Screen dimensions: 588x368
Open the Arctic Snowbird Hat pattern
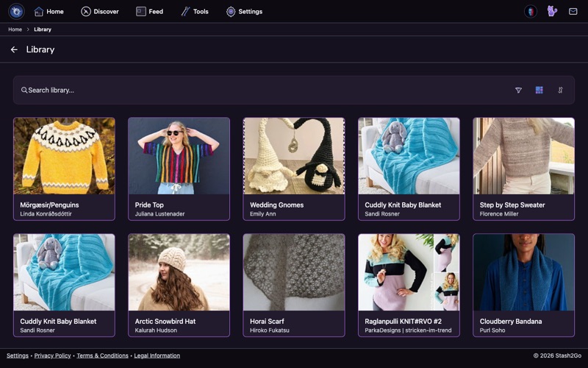coord(179,286)
